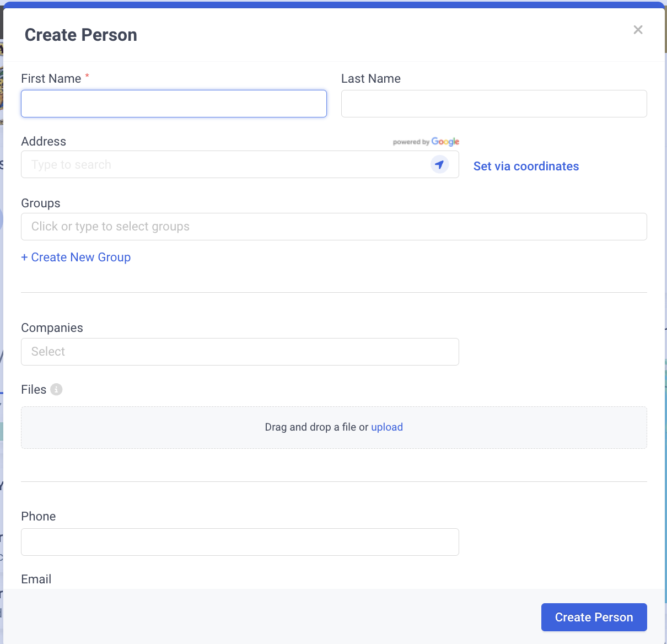Click the Address field label
Screen dimensions: 667x644
click(x=44, y=141)
